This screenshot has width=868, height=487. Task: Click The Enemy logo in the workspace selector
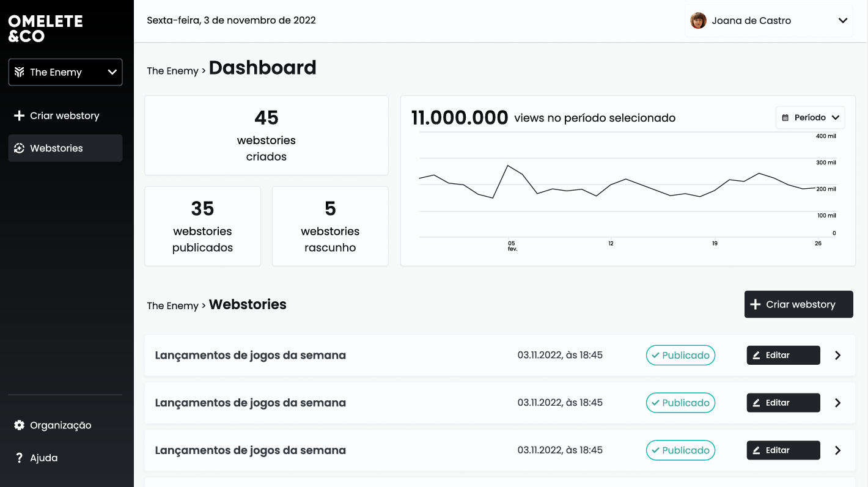pyautogui.click(x=20, y=72)
